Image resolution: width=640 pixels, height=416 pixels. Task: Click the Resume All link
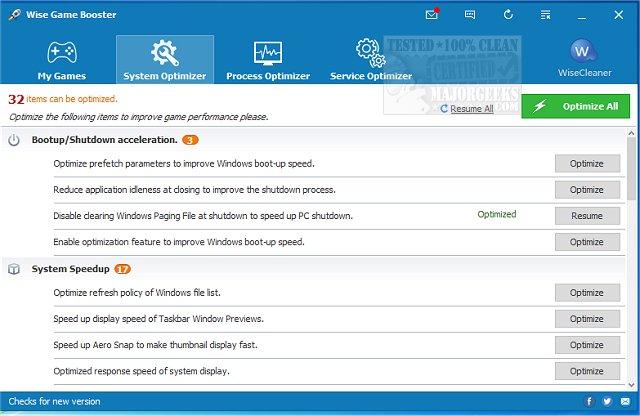(x=472, y=109)
